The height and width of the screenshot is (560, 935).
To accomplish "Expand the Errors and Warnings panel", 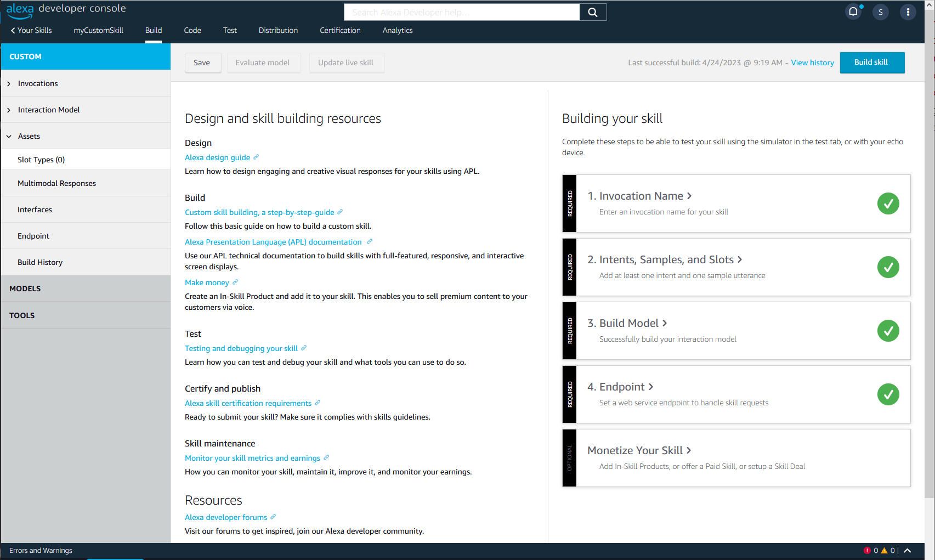I will [907, 551].
